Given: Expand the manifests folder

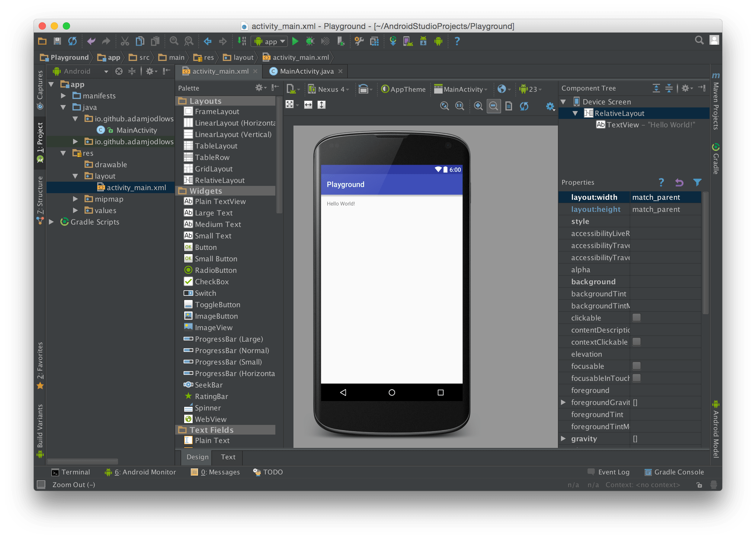Looking at the screenshot, I should coord(63,96).
